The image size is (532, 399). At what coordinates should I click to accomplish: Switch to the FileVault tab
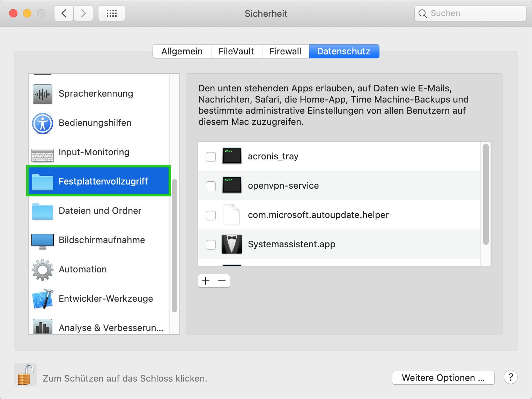click(x=236, y=51)
